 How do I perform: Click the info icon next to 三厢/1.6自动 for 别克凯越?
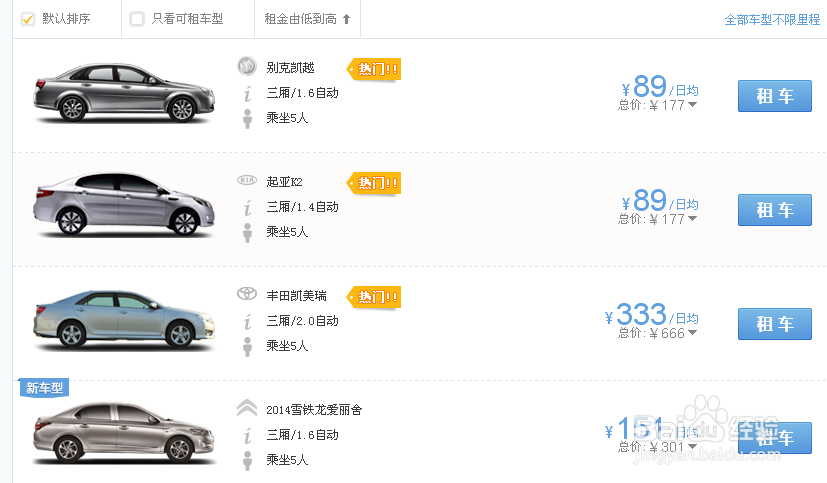click(247, 94)
